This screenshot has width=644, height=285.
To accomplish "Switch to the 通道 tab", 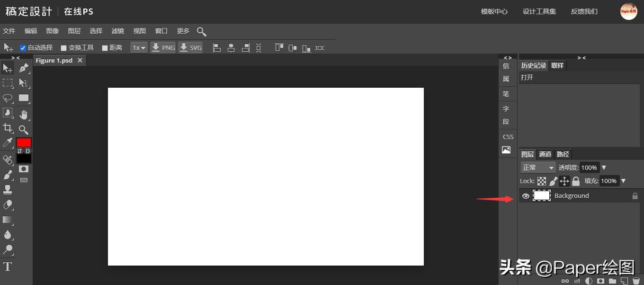I will [545, 154].
